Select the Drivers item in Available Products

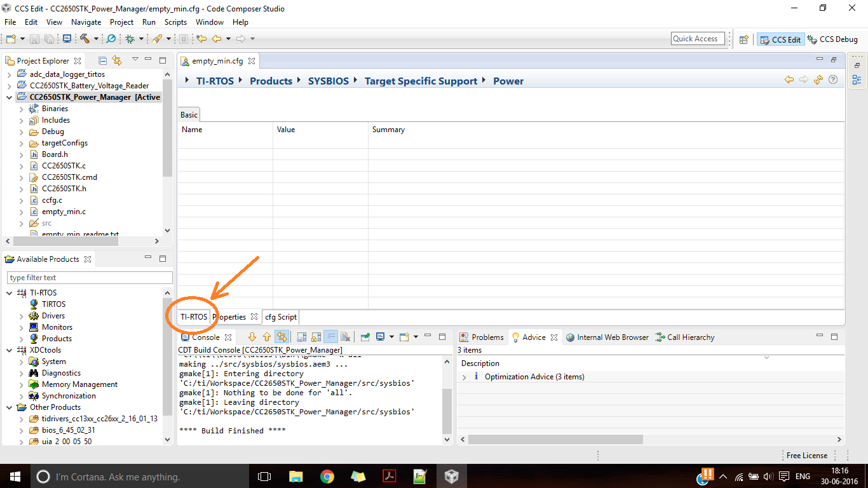click(x=53, y=316)
